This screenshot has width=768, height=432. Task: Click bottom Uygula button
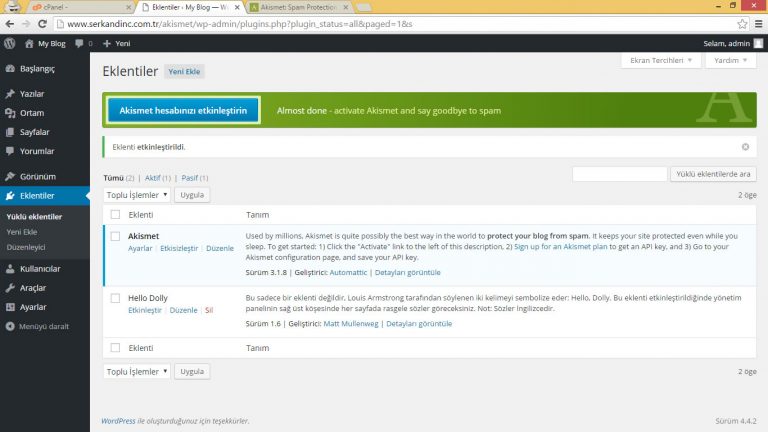click(x=192, y=371)
